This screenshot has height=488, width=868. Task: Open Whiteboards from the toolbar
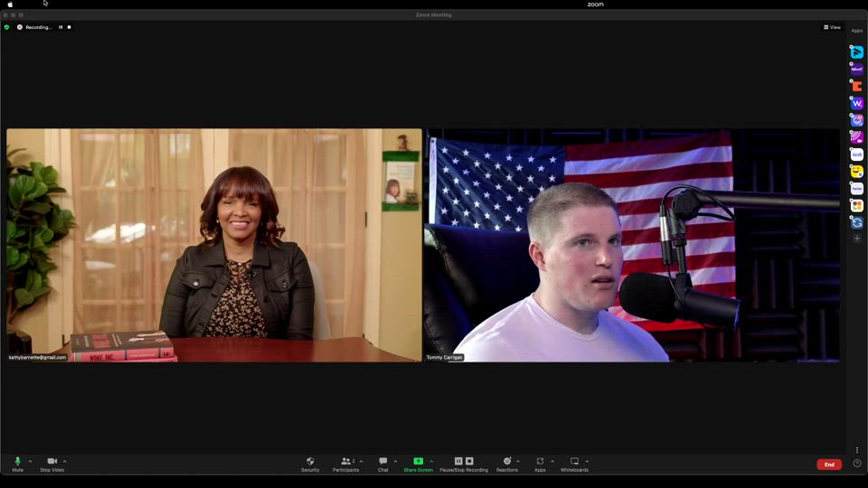(x=574, y=464)
